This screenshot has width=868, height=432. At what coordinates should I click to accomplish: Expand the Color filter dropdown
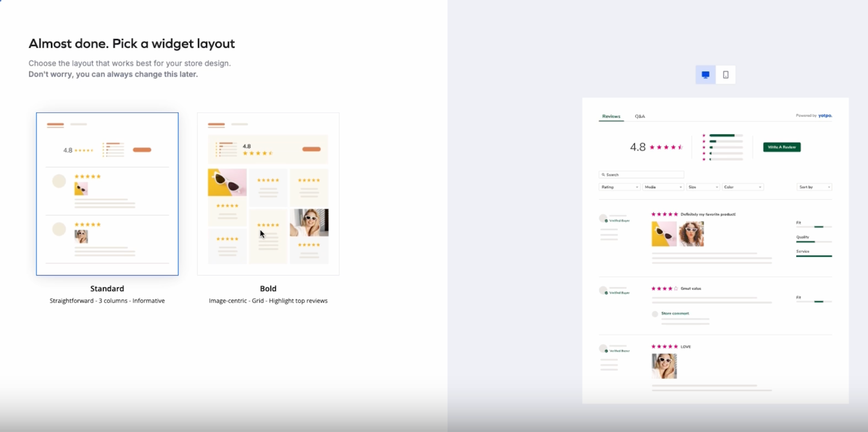pos(743,187)
